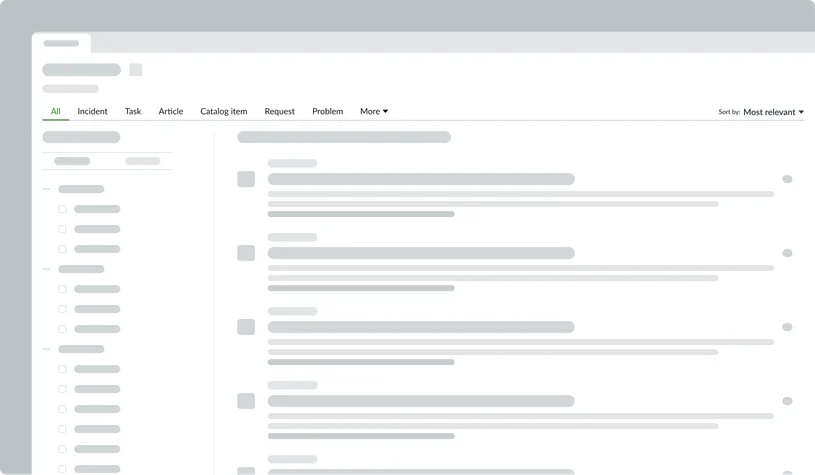Image resolution: width=815 pixels, height=475 pixels.
Task: Collapse the middle filter group in sidebar
Action: point(46,269)
